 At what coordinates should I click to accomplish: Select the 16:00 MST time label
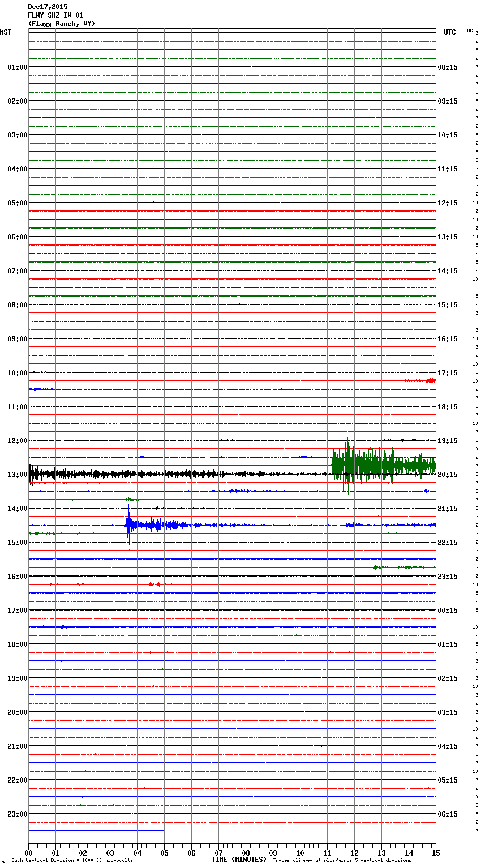click(18, 577)
